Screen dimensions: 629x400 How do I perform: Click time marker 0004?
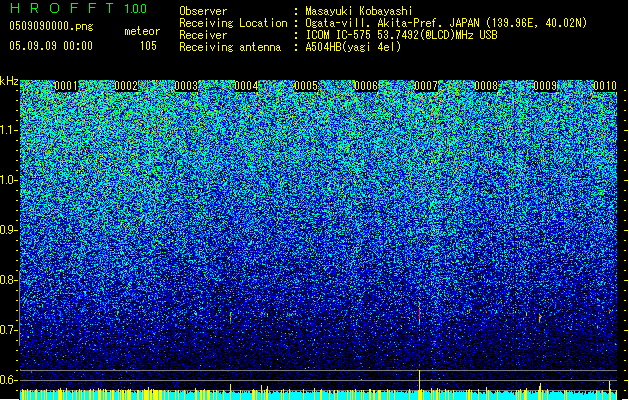coord(246,86)
